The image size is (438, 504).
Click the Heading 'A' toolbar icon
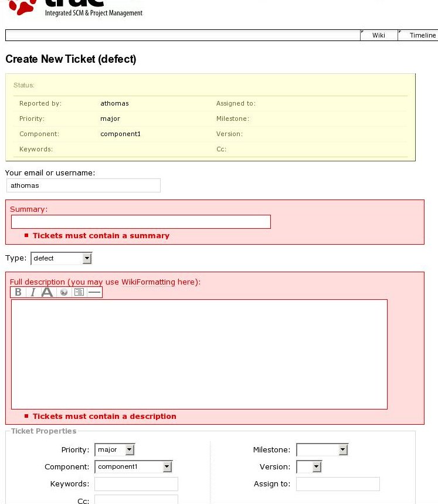pos(47,292)
